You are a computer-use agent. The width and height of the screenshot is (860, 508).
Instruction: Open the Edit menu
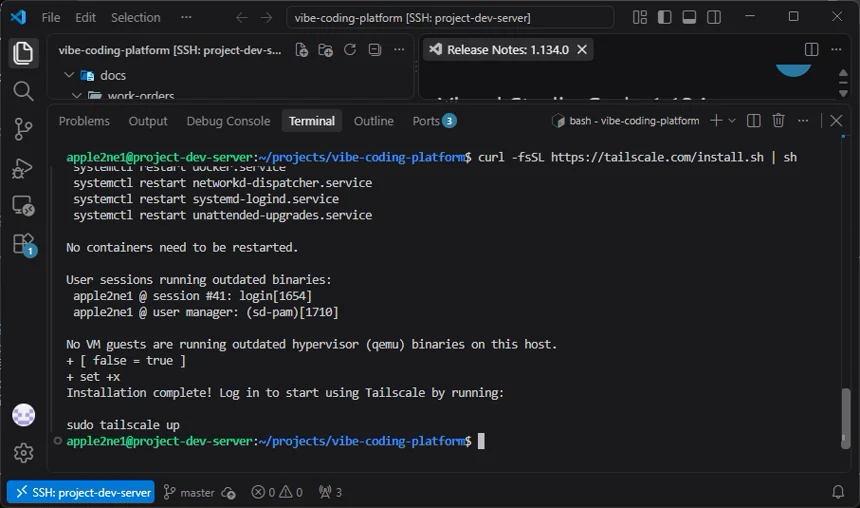86,18
